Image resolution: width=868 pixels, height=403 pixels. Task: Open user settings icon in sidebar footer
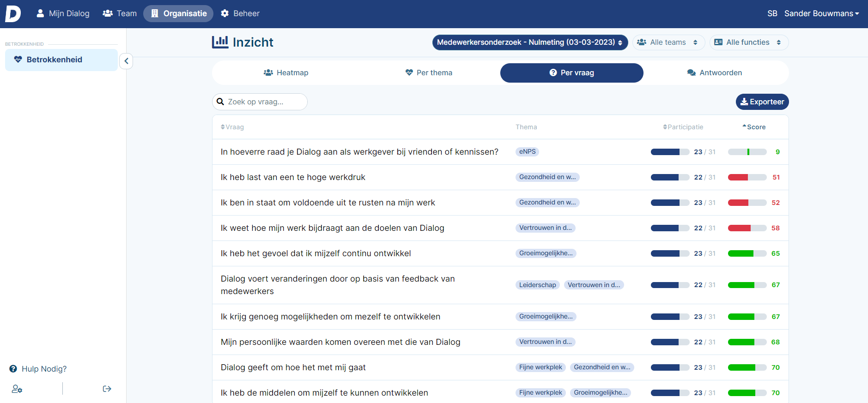point(17,389)
